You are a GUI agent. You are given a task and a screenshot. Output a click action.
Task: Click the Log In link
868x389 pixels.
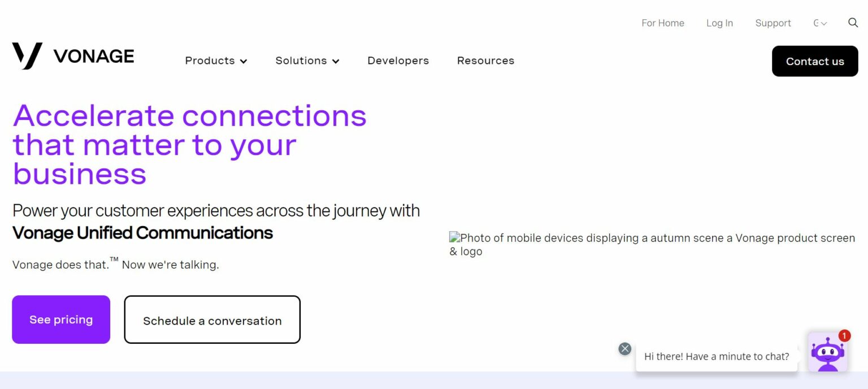click(719, 23)
